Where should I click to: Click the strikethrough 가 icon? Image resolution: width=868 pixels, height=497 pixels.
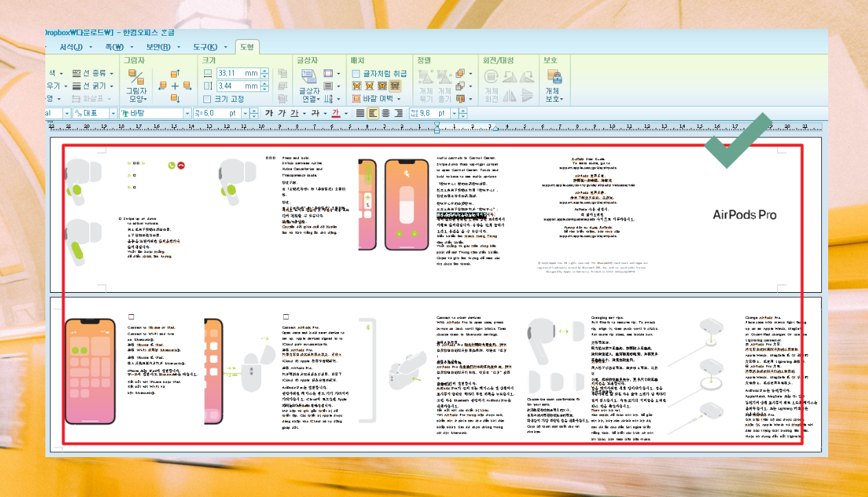315,113
